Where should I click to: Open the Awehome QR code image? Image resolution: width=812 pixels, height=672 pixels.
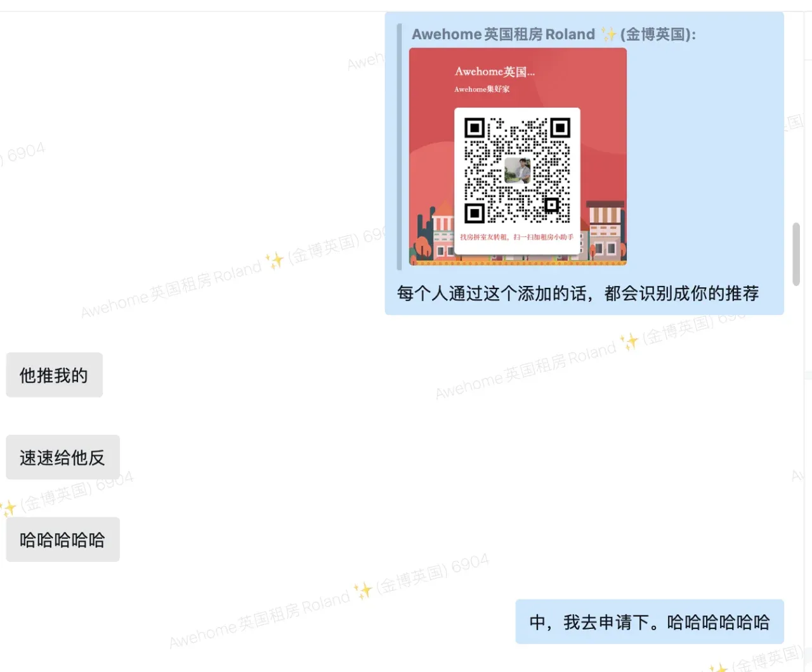[x=518, y=156]
